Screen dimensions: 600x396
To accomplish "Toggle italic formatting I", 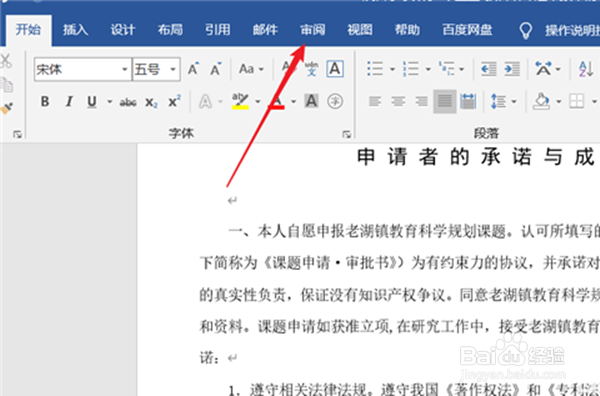I will coord(69,102).
